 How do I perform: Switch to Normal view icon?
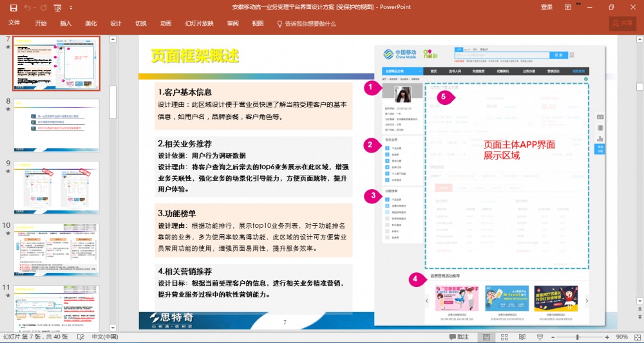486,337
